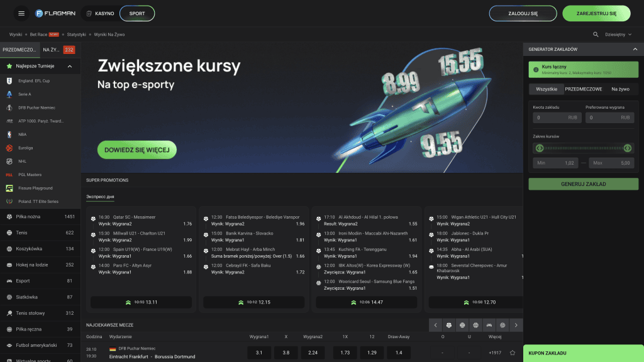Filter interesting matches by football icon
This screenshot has width=644, height=362.
[448, 325]
